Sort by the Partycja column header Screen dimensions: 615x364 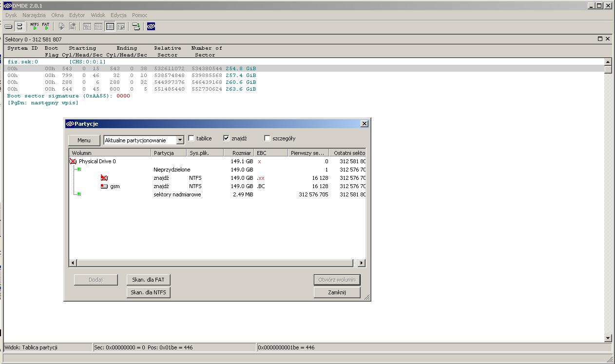pos(169,153)
